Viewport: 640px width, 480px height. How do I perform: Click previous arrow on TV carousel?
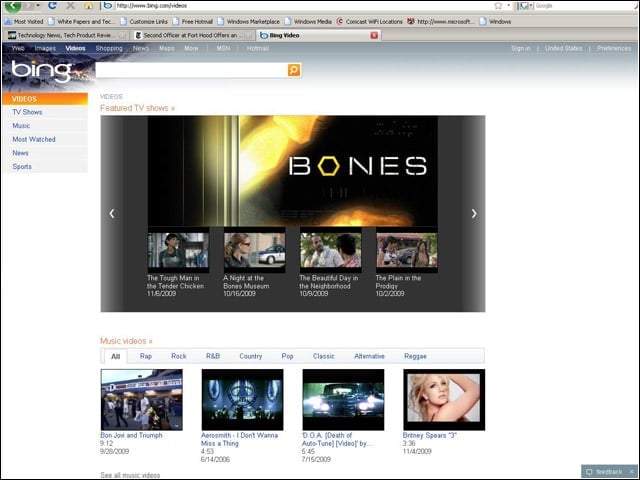[x=112, y=213]
